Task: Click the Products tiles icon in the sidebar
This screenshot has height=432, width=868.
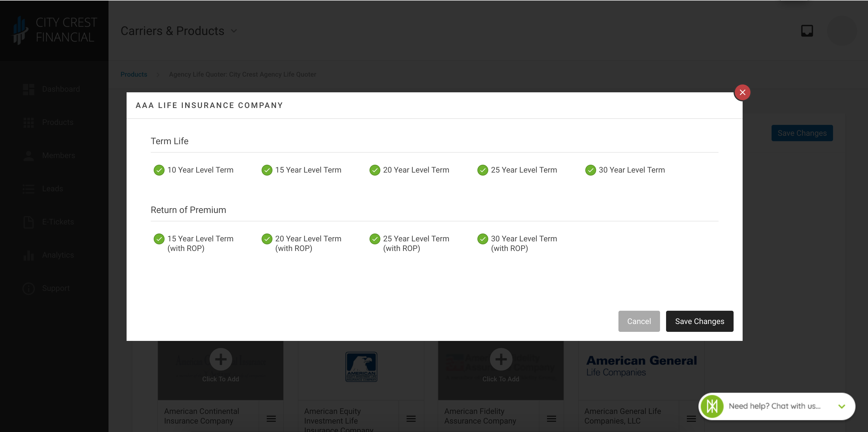Action: pyautogui.click(x=29, y=123)
